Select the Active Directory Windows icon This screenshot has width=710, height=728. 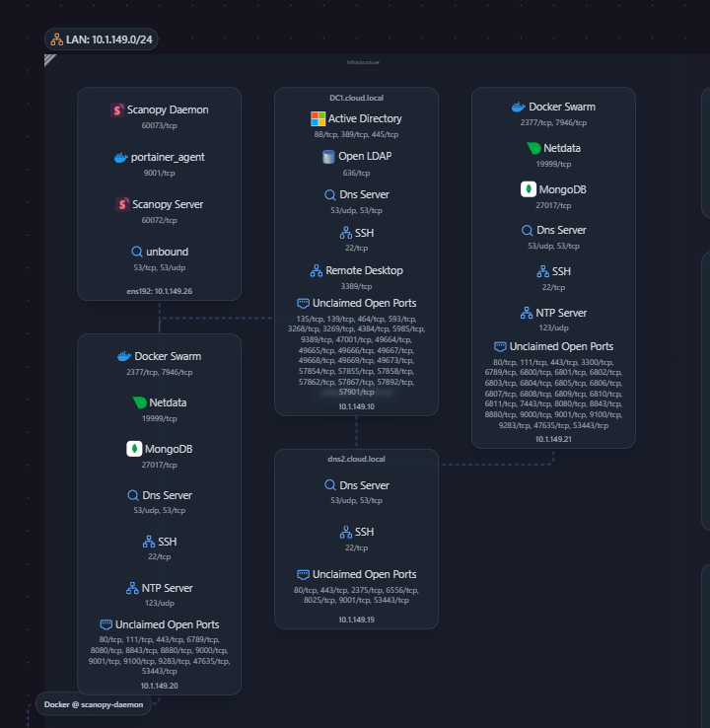coord(318,118)
